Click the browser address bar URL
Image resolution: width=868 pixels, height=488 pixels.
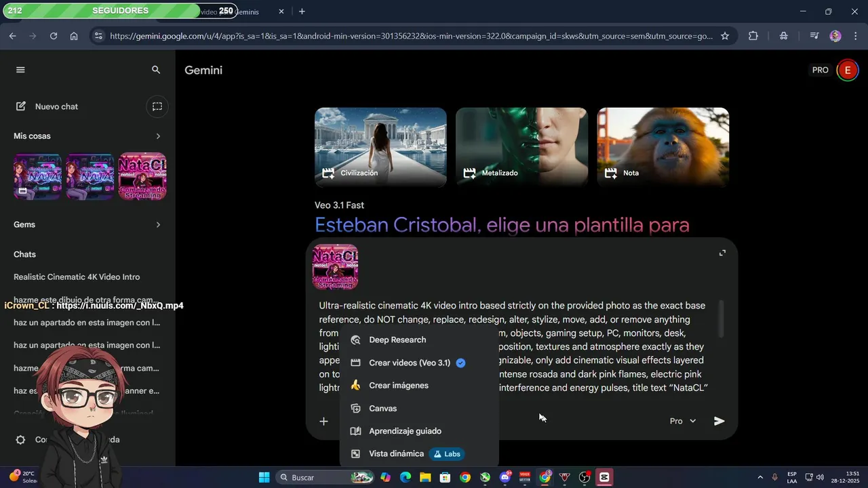click(411, 36)
